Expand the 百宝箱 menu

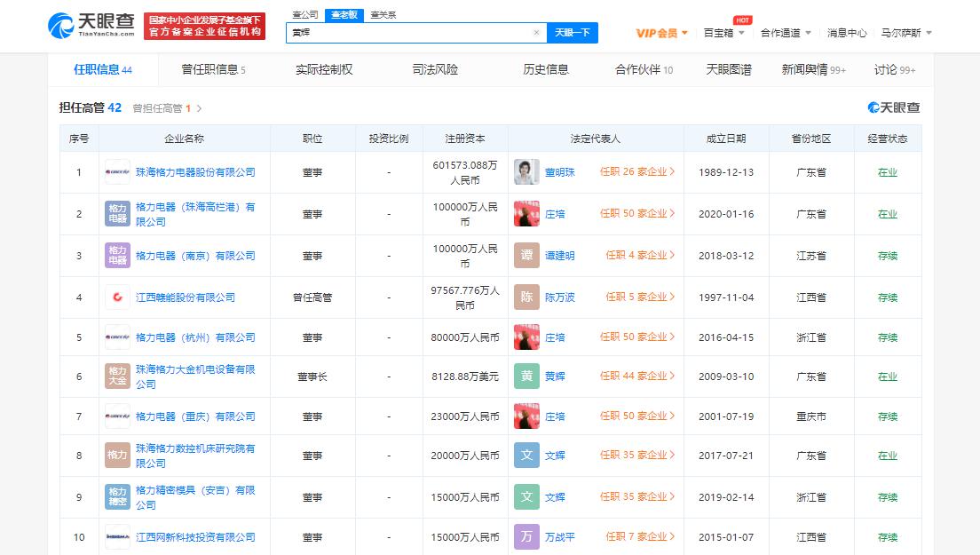pos(723,33)
